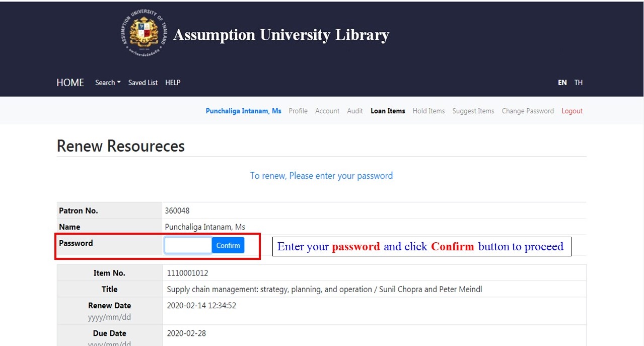Click the red Logout link
Image resolution: width=644 pixels, height=346 pixels.
[x=572, y=111]
